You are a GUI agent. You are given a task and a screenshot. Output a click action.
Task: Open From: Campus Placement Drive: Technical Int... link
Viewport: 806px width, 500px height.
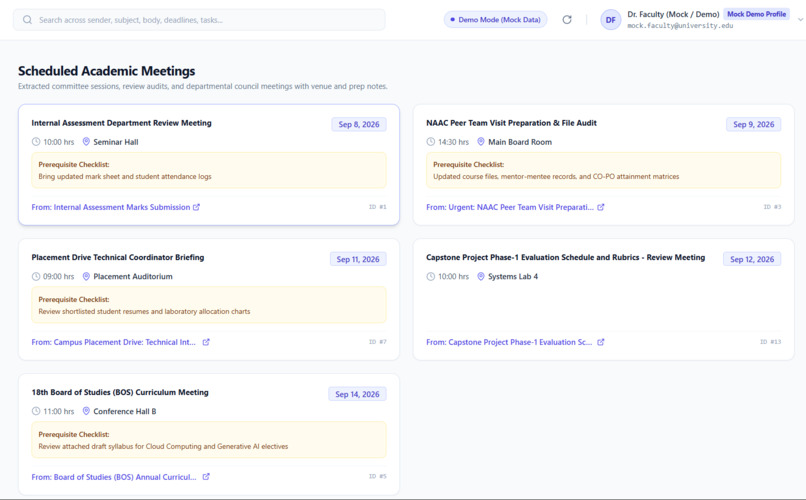[x=114, y=342]
